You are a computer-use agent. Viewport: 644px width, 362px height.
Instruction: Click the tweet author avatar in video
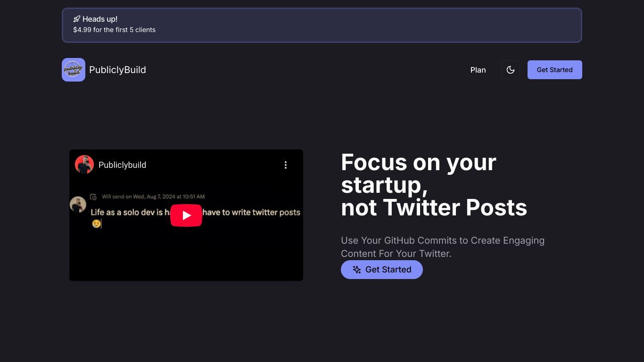pos(78,205)
